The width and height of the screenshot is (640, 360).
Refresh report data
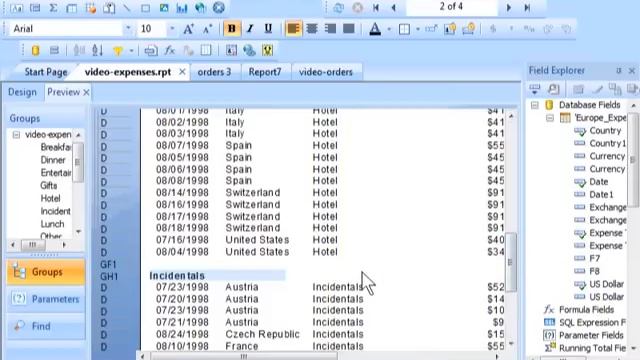coord(338,8)
